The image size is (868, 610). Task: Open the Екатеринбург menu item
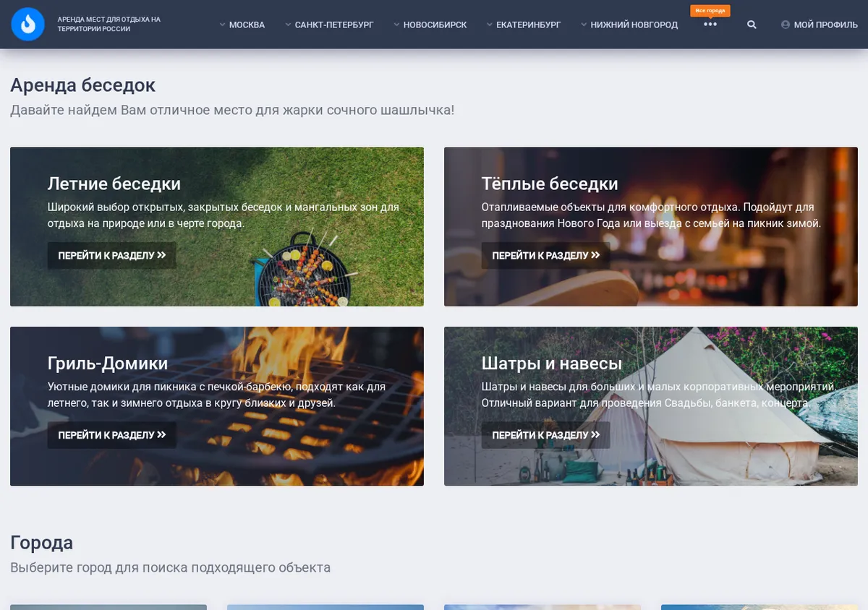click(524, 25)
